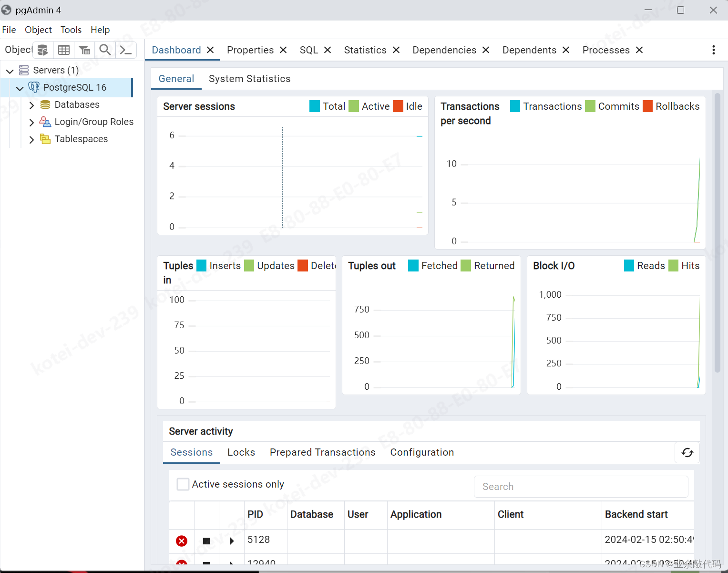Viewport: 728px width, 573px height.
Task: Click the Fetched legend swatch in Tuples out
Action: pos(413,265)
